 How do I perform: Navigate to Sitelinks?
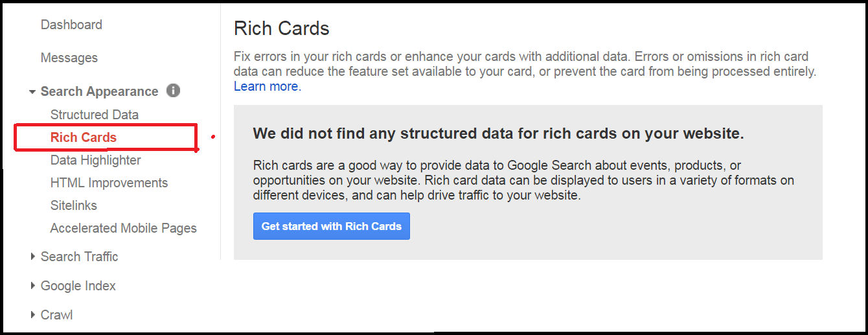tap(74, 205)
